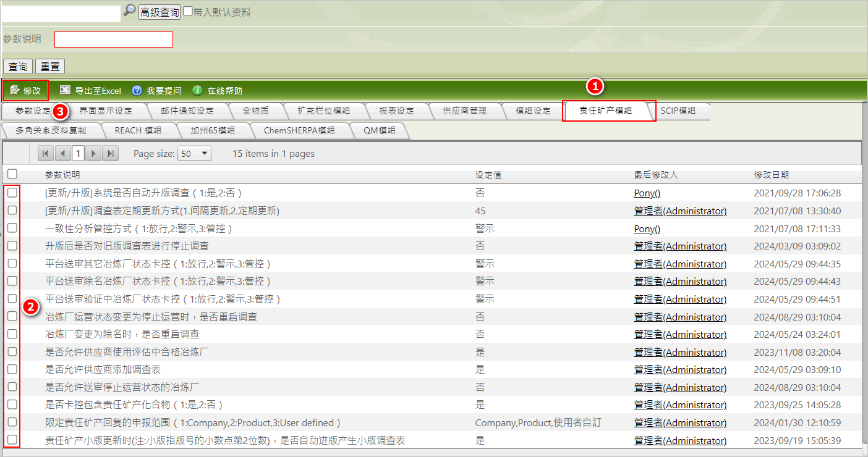
Task: Switch to 模组设定 tab
Action: pos(533,111)
